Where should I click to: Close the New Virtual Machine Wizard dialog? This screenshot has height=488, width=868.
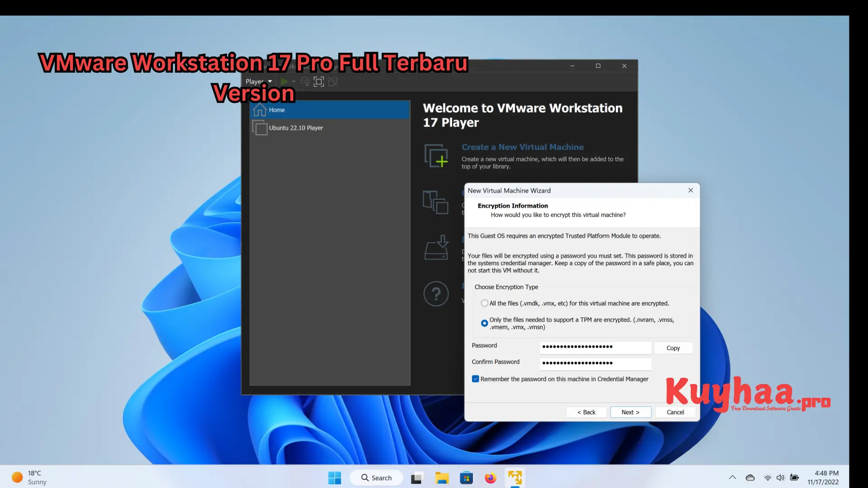[690, 190]
